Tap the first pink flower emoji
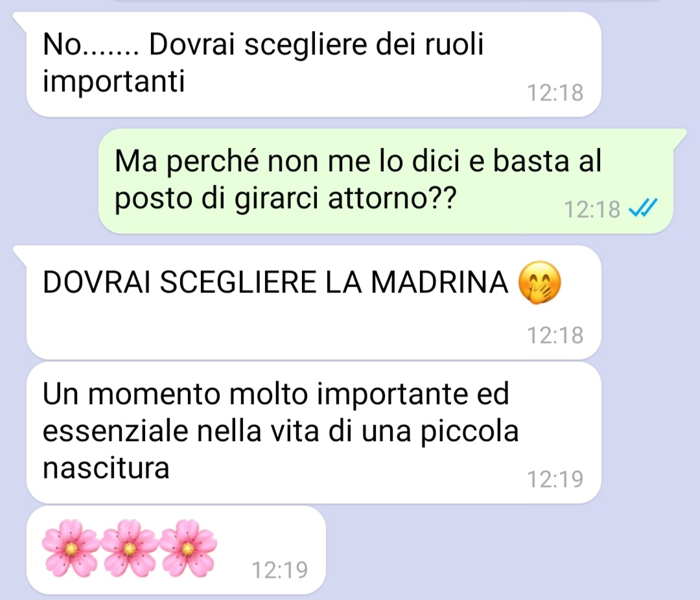 coord(71,547)
